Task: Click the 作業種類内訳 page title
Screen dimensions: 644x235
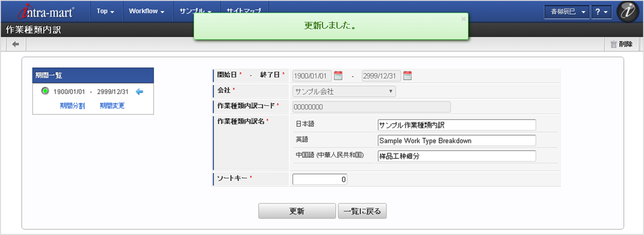Action: point(34,30)
